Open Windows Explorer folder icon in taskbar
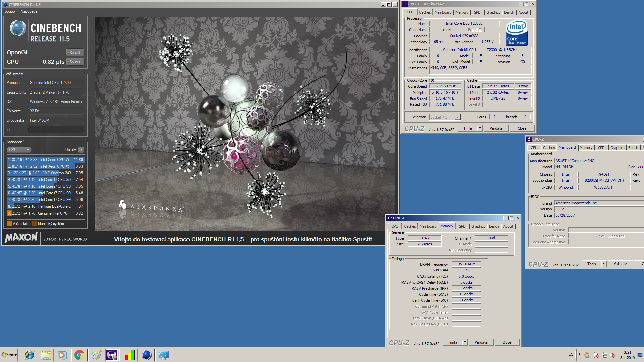Viewport: 644px width, 362px height. coord(46,355)
